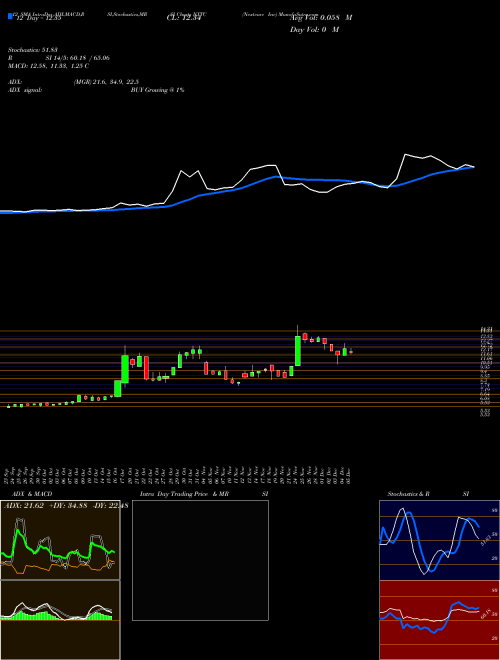Click the date axis labels under the candlesticks

pyautogui.click(x=178, y=475)
